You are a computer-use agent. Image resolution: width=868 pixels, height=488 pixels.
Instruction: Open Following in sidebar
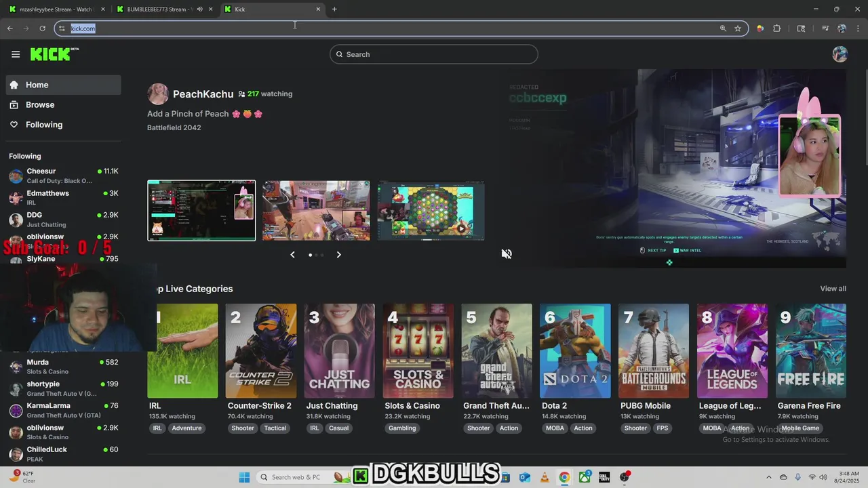[64, 125]
